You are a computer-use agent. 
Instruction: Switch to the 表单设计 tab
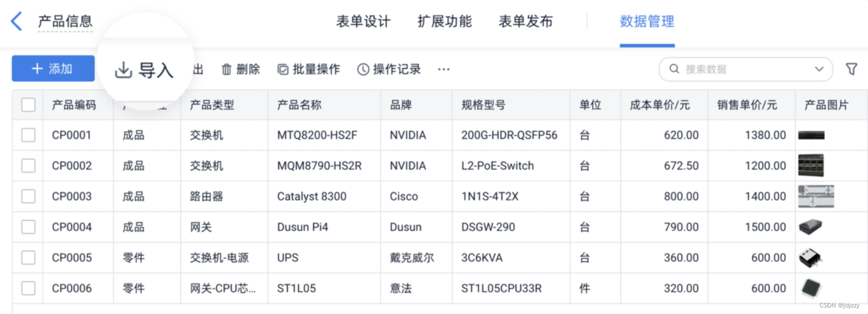363,21
